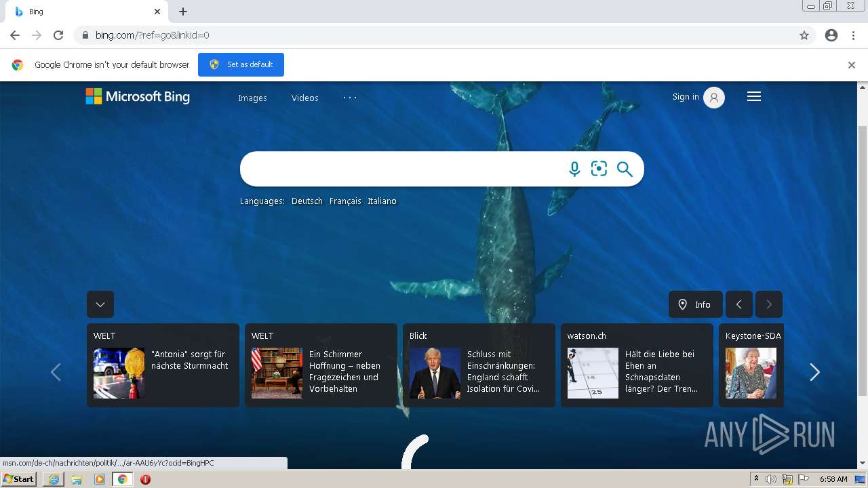Expand more options ellipsis in Bing nav

[x=350, y=98]
